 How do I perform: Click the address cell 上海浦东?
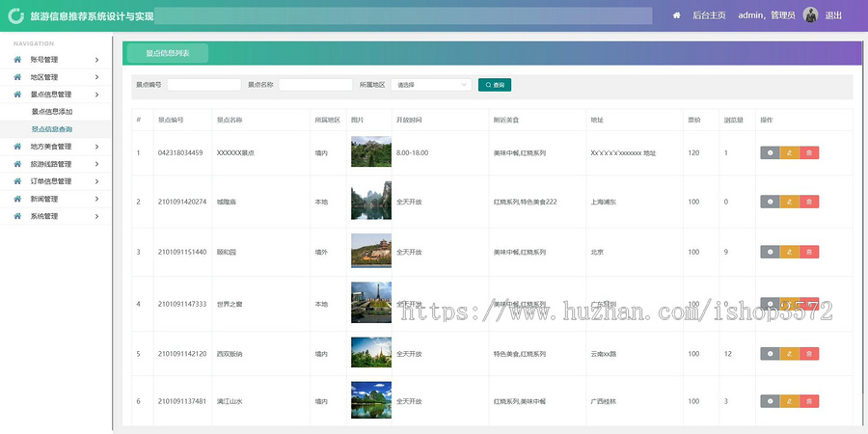pos(602,203)
